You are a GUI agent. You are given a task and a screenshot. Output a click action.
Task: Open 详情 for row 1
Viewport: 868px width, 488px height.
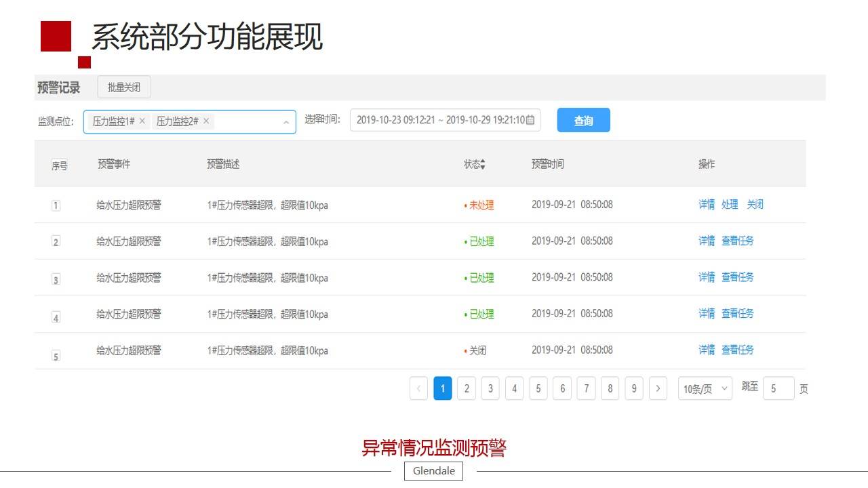click(707, 205)
